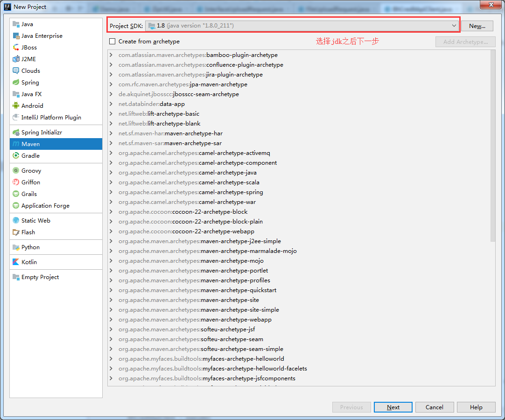This screenshot has width=505, height=420.
Task: Click the Cancel button
Action: click(435, 407)
